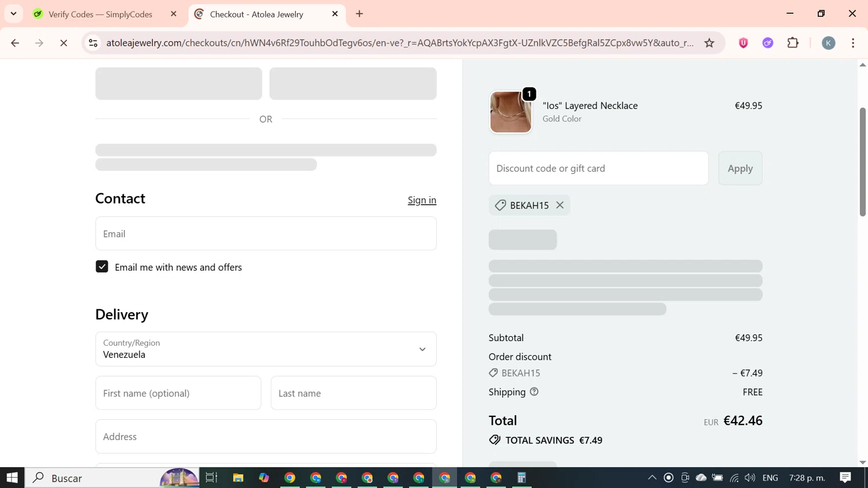Image resolution: width=868 pixels, height=488 pixels.
Task: Click the address bar URL
Action: click(400, 43)
